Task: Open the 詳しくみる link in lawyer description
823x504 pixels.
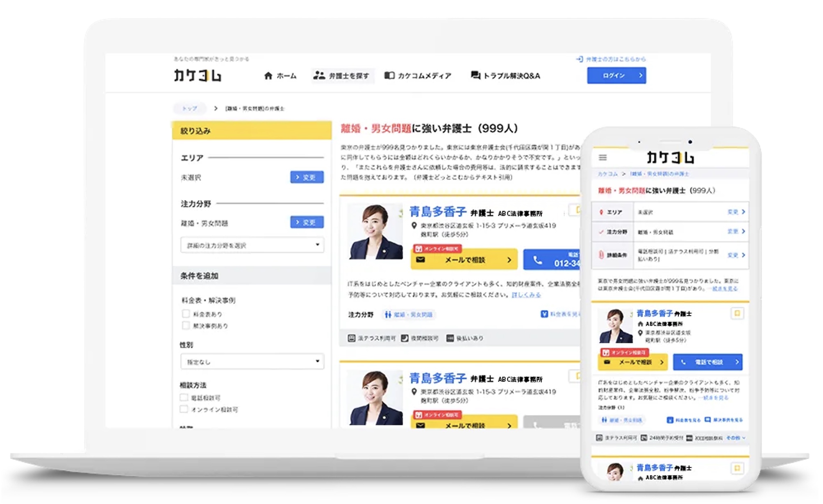Action: tap(526, 295)
